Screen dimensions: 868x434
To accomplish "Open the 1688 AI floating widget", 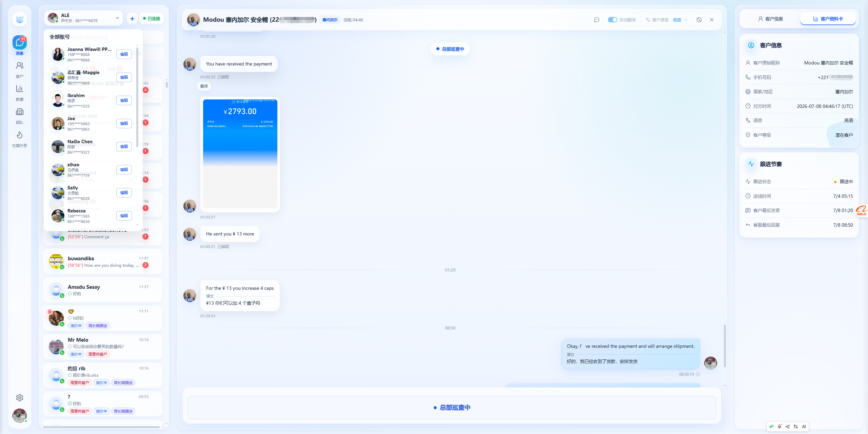I will [x=861, y=210].
